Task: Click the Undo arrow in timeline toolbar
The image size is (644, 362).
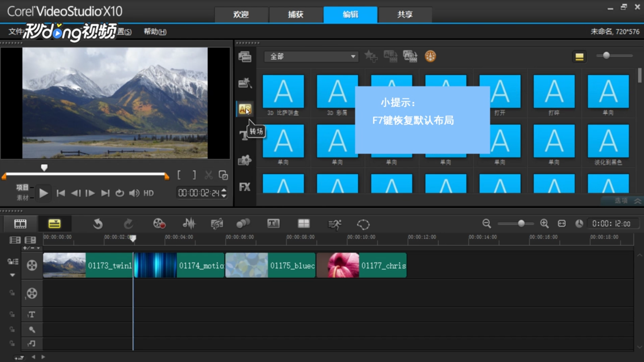Action: [x=98, y=224]
